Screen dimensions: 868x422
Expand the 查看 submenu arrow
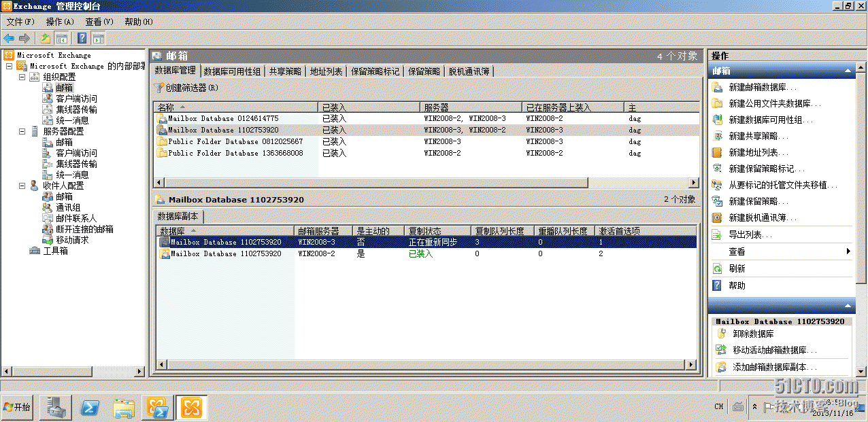(848, 251)
